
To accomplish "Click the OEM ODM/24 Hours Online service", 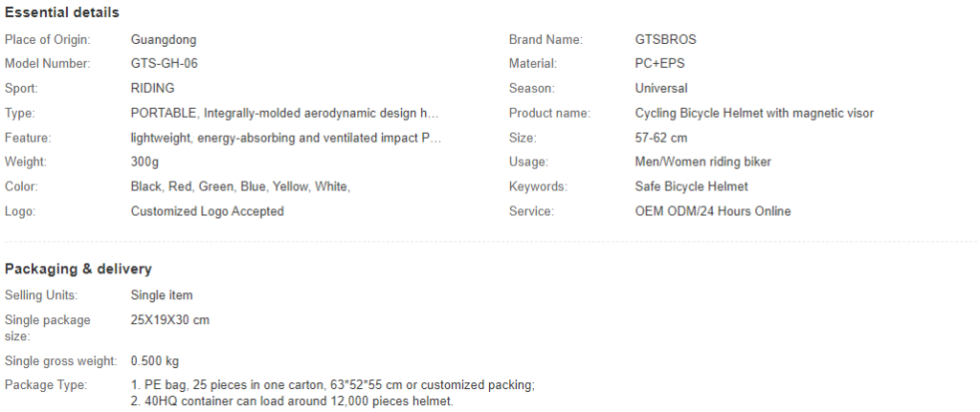I will [x=712, y=211].
